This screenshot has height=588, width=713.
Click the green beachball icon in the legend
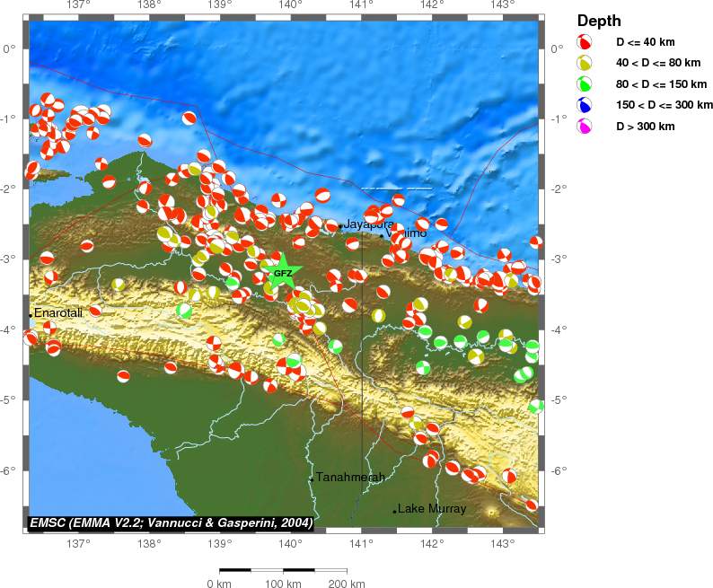coord(585,84)
